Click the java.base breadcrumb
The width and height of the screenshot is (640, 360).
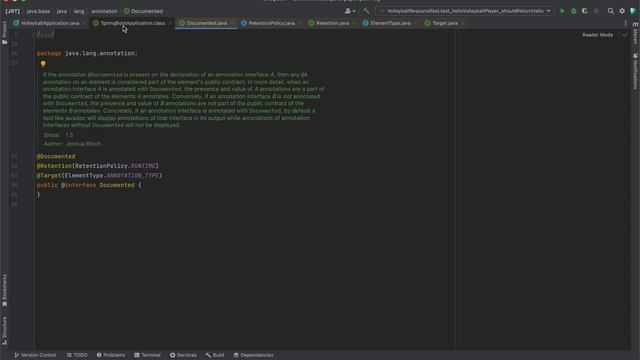click(38, 11)
